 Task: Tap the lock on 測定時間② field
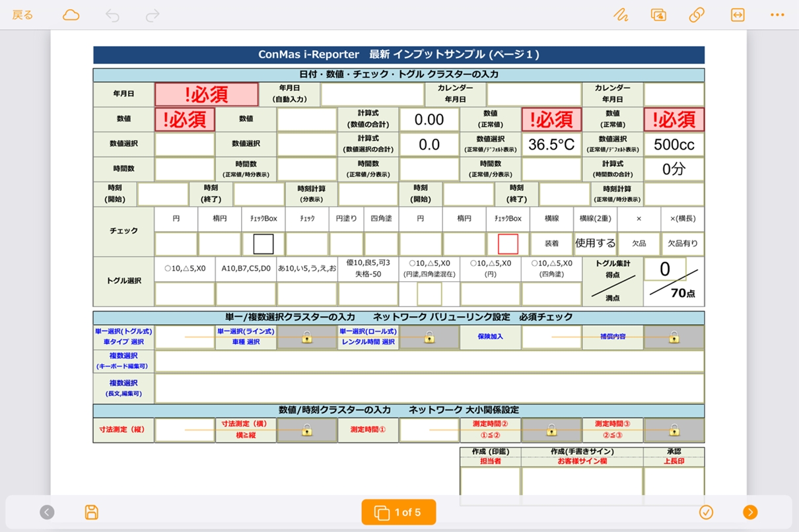tap(551, 430)
